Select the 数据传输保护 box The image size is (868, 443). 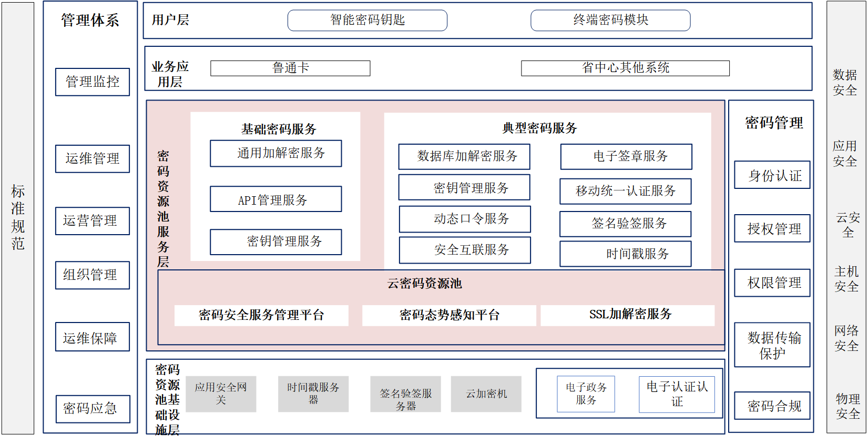[x=772, y=345]
